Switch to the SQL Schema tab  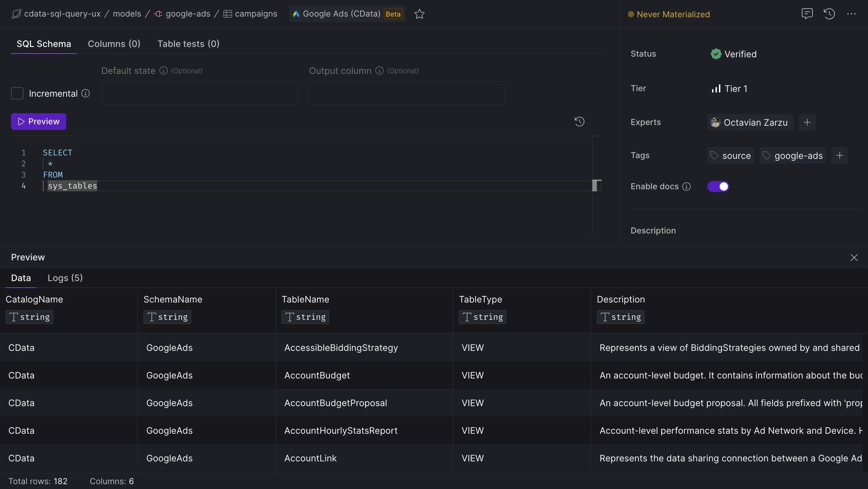click(x=44, y=44)
